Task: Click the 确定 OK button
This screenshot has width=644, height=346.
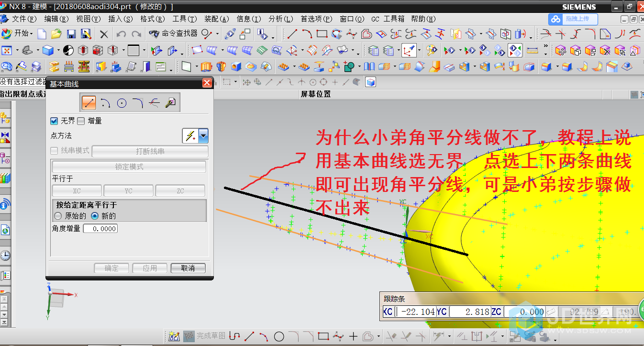Action: (111, 268)
